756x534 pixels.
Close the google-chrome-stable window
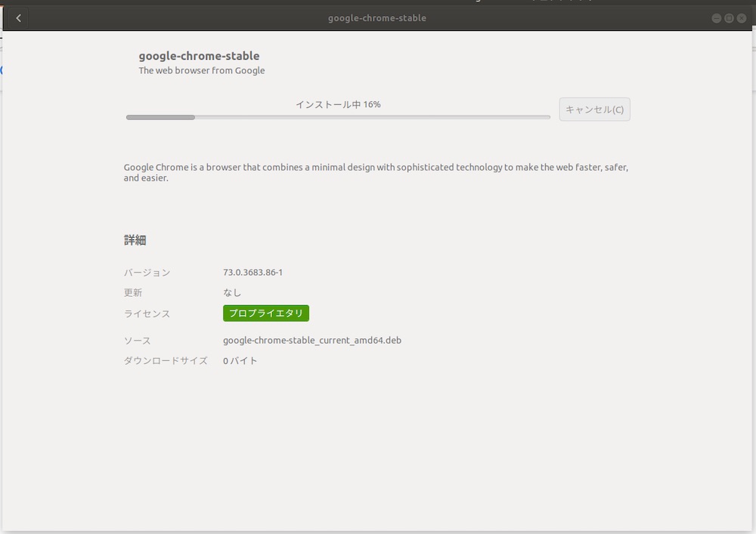742,18
